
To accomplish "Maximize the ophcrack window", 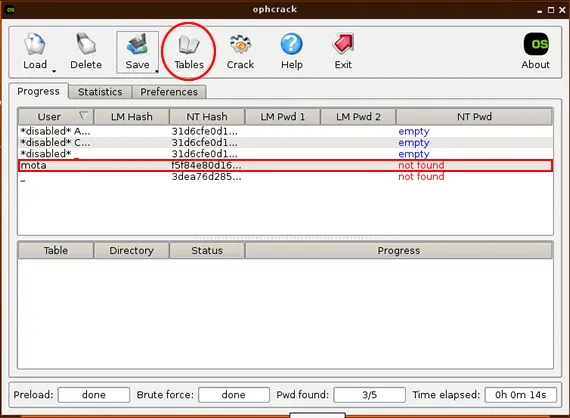I will (x=551, y=10).
